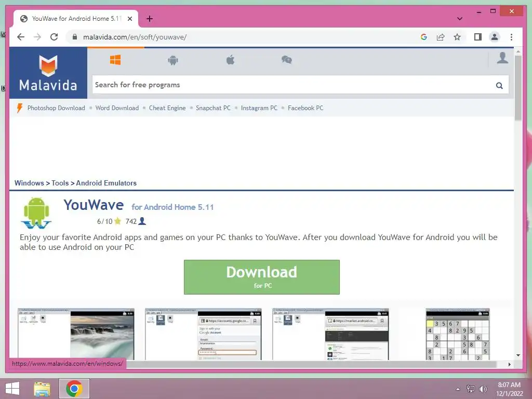The height and width of the screenshot is (399, 532).
Task: Go back with the browser back arrow
Action: [21, 37]
